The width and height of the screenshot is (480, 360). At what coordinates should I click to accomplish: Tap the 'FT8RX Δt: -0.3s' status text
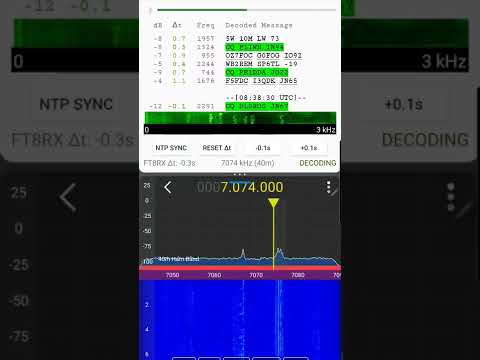[169, 163]
